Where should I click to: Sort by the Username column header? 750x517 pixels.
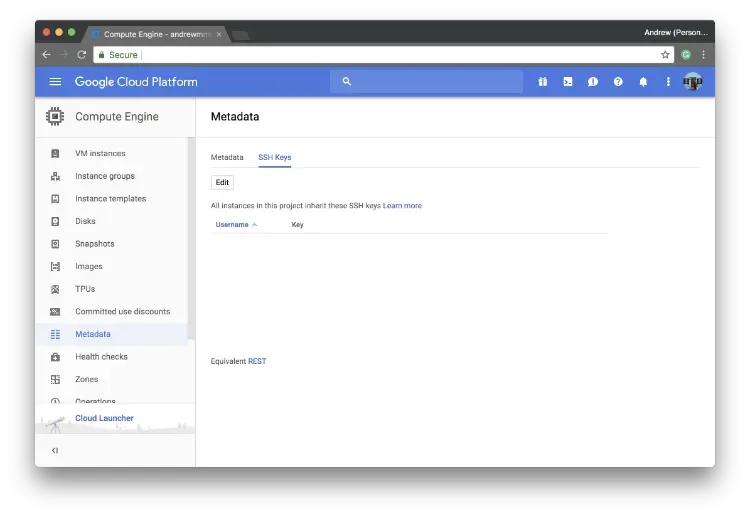point(233,225)
